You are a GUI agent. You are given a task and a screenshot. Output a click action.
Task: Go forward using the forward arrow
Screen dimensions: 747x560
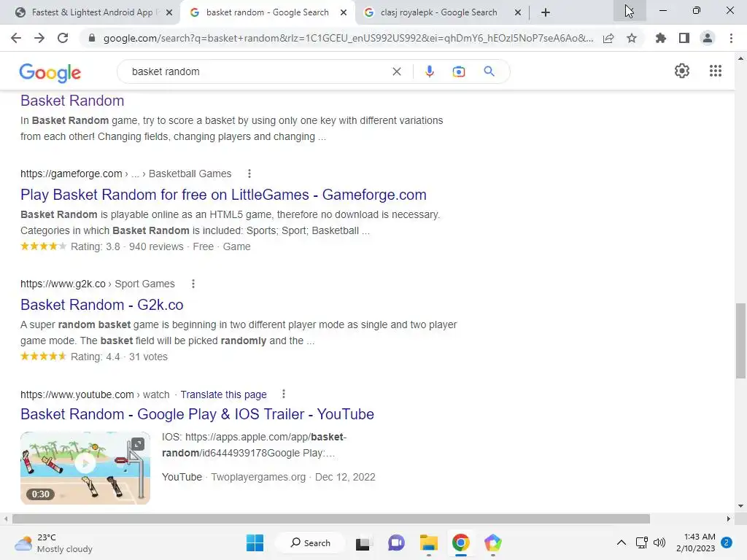tap(39, 38)
